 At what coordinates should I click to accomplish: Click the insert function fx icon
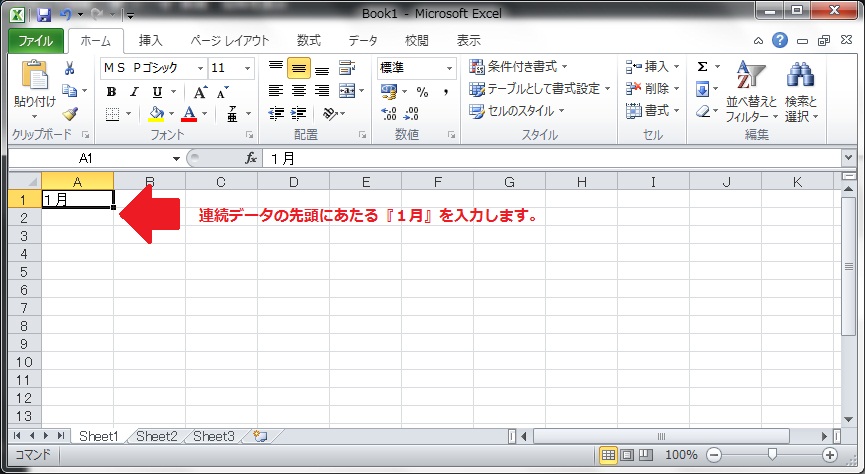251,159
